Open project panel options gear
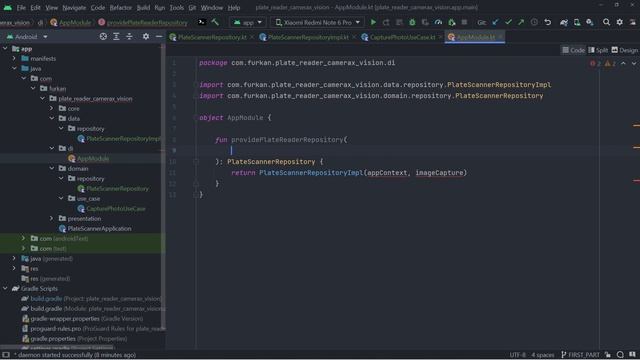The image size is (640, 360). 146,37
